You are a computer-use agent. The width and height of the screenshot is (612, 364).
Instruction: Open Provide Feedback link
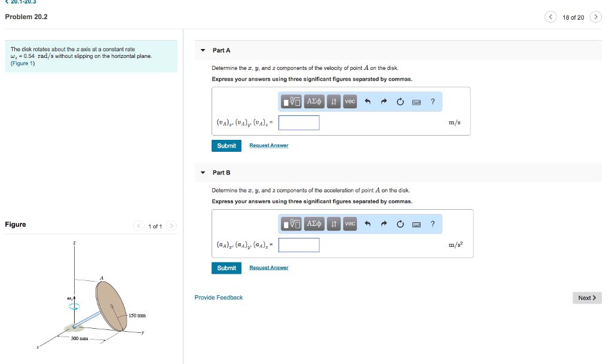pos(219,297)
